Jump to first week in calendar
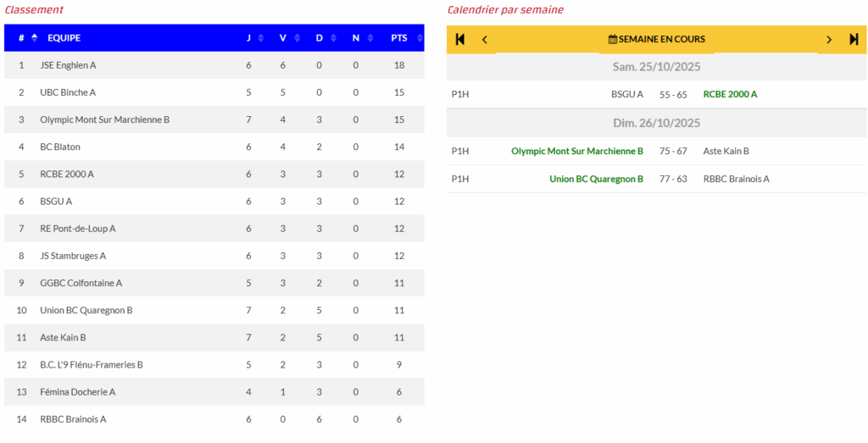The image size is (868, 443). point(460,39)
